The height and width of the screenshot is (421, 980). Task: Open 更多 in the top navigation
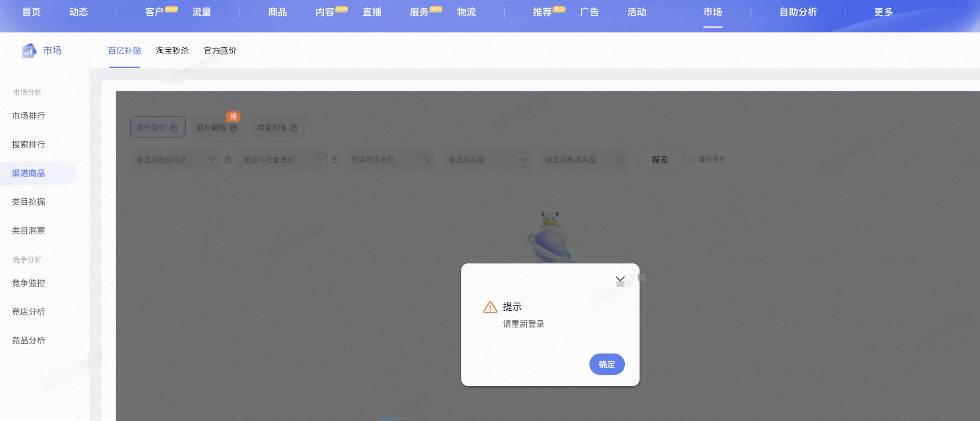884,12
